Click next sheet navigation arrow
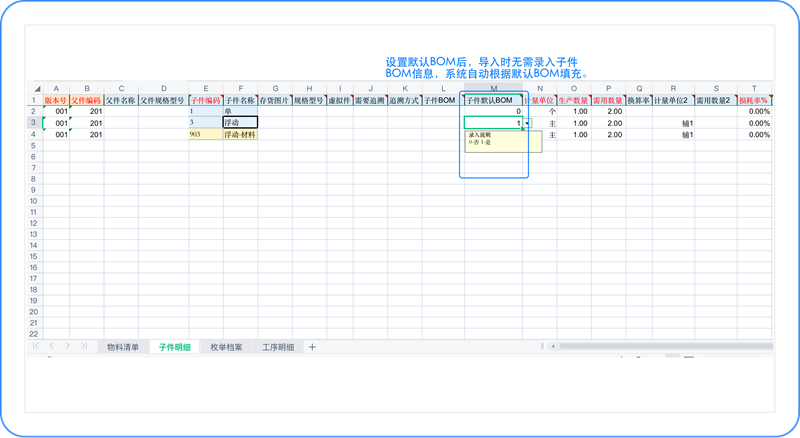This screenshot has width=800, height=438. (x=67, y=346)
